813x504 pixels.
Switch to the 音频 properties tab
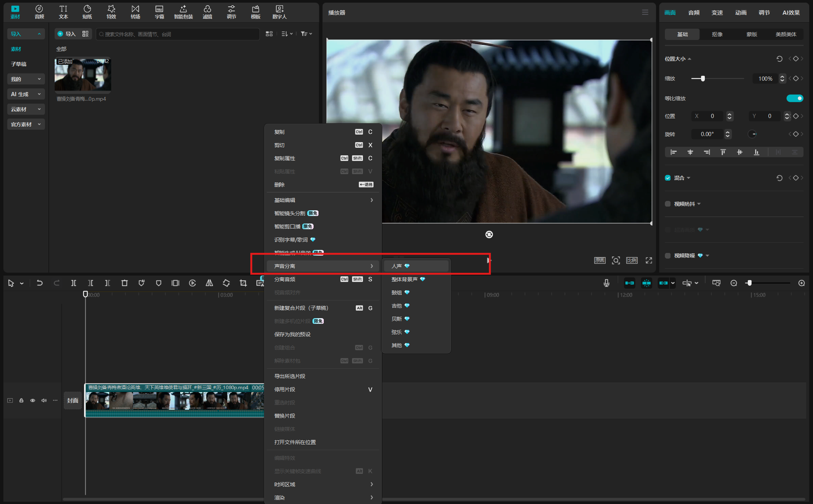click(x=694, y=12)
